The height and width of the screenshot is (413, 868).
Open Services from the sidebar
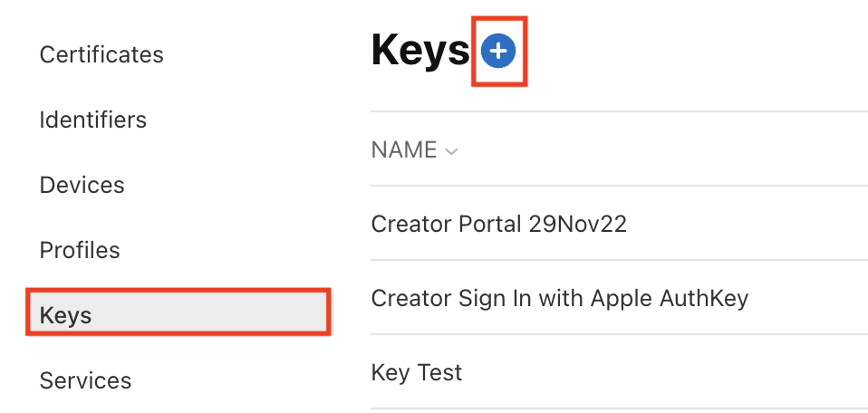tap(85, 380)
